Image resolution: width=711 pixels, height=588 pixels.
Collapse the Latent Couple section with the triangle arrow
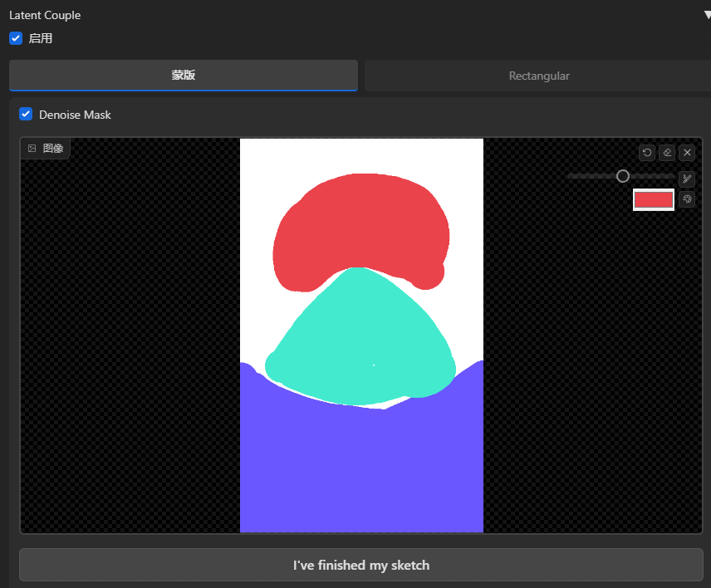pyautogui.click(x=708, y=15)
